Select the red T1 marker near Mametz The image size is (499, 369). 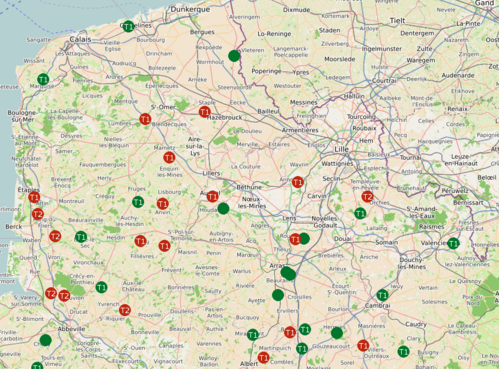pyautogui.click(x=169, y=157)
